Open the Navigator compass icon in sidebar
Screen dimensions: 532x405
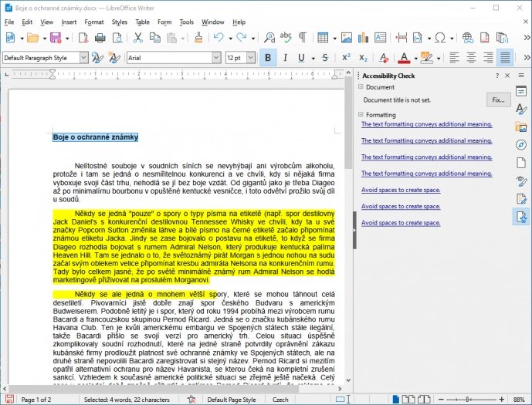pyautogui.click(x=521, y=144)
